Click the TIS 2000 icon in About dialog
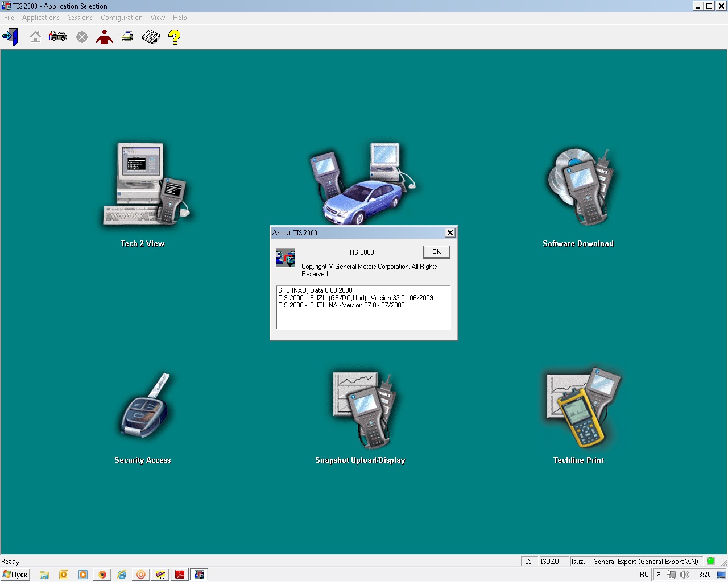This screenshot has width=728, height=582. (x=285, y=257)
